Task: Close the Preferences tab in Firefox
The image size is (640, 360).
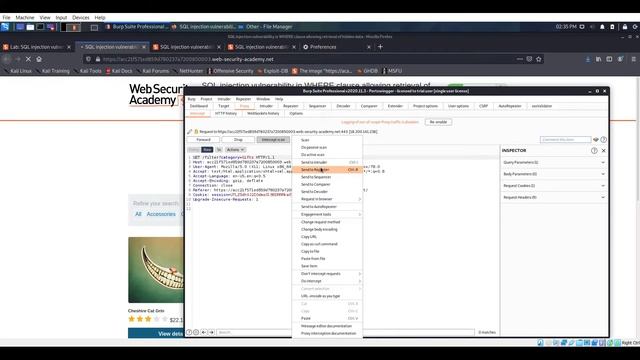Action: click(x=369, y=47)
